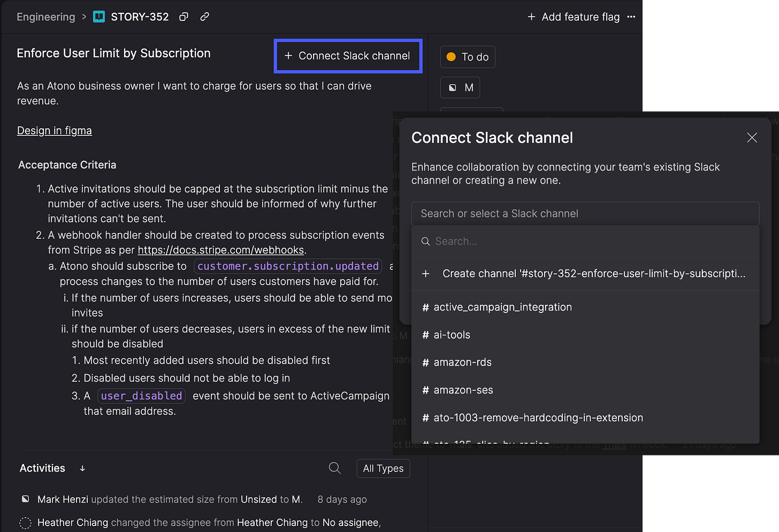Click the Search or select a Slack channel field

[x=585, y=213]
